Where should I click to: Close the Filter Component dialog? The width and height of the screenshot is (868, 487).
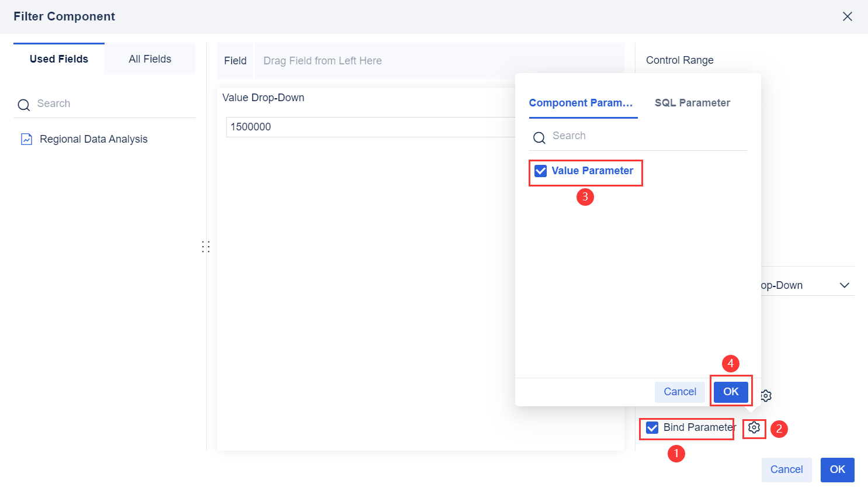point(848,16)
